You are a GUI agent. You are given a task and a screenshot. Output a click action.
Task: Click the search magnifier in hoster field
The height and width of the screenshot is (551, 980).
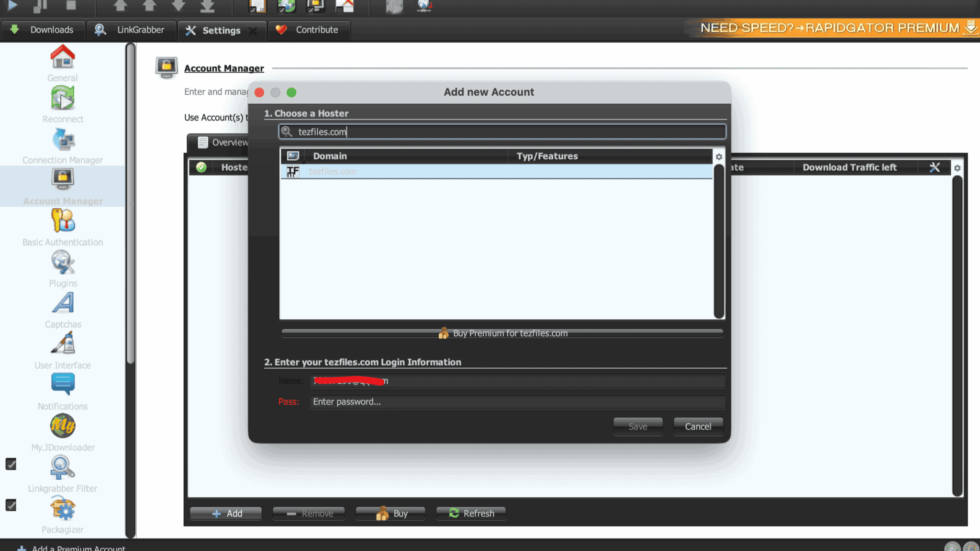(287, 132)
